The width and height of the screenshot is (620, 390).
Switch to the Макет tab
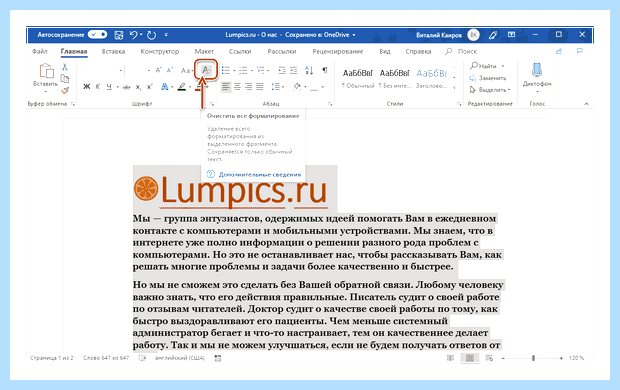tap(204, 51)
